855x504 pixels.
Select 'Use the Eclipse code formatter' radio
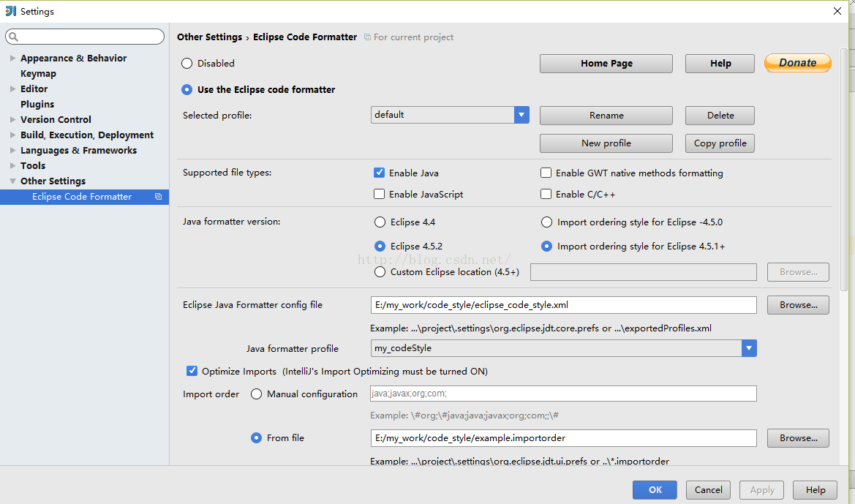187,89
